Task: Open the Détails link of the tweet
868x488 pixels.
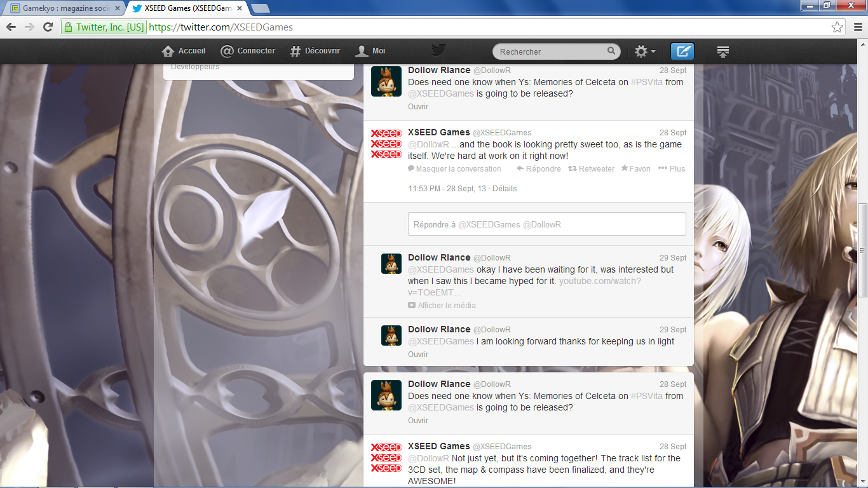Action: (505, 189)
